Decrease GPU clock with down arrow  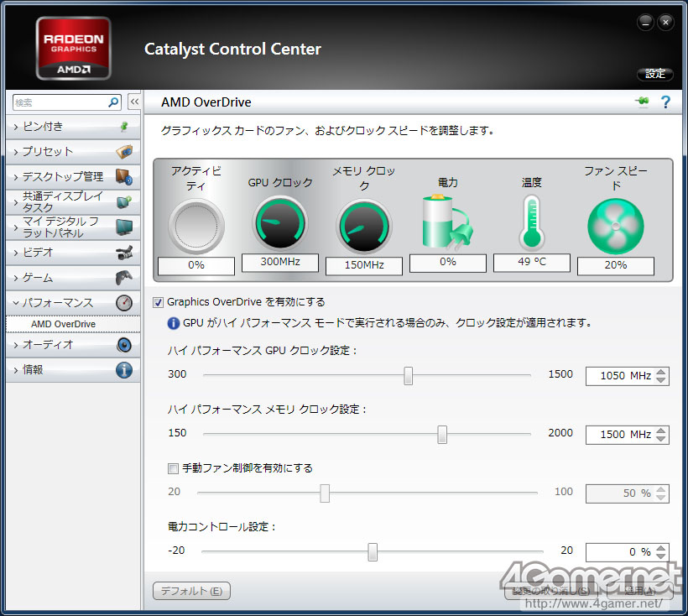(661, 380)
